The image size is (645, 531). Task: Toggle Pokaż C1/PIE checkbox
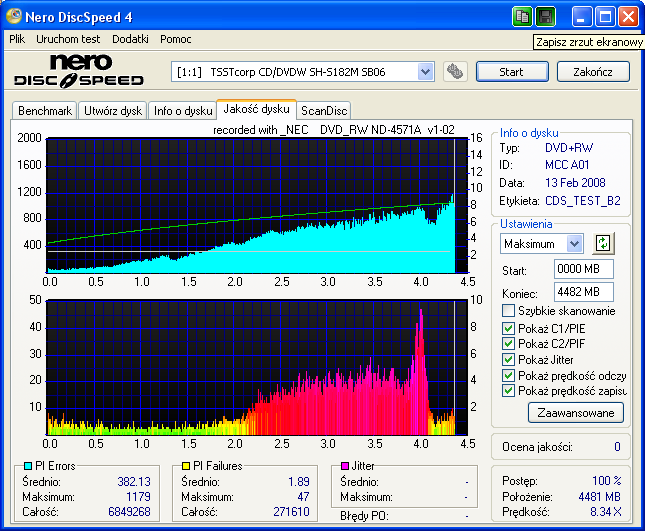click(x=508, y=328)
